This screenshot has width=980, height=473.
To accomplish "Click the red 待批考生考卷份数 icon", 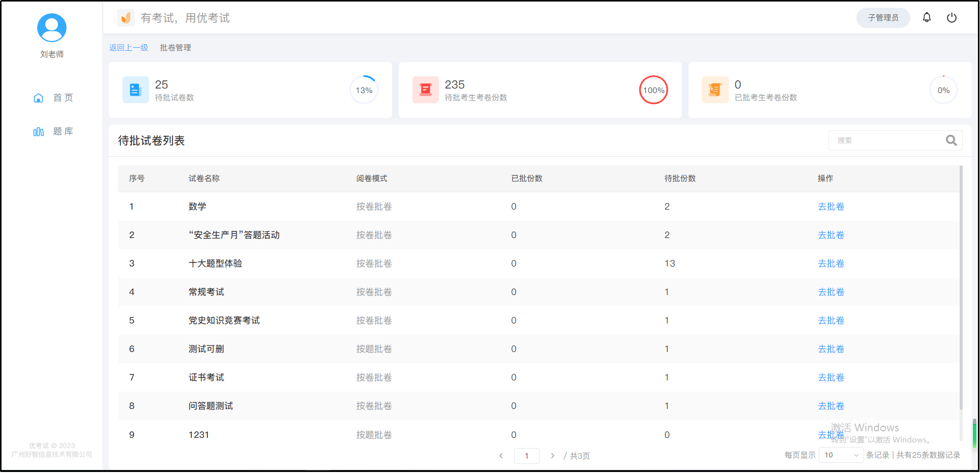I will coord(426,90).
